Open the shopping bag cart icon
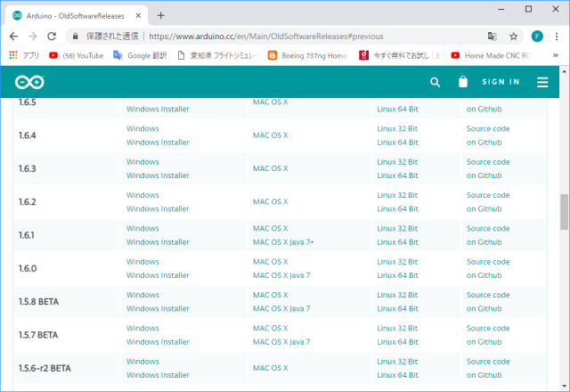 click(463, 82)
